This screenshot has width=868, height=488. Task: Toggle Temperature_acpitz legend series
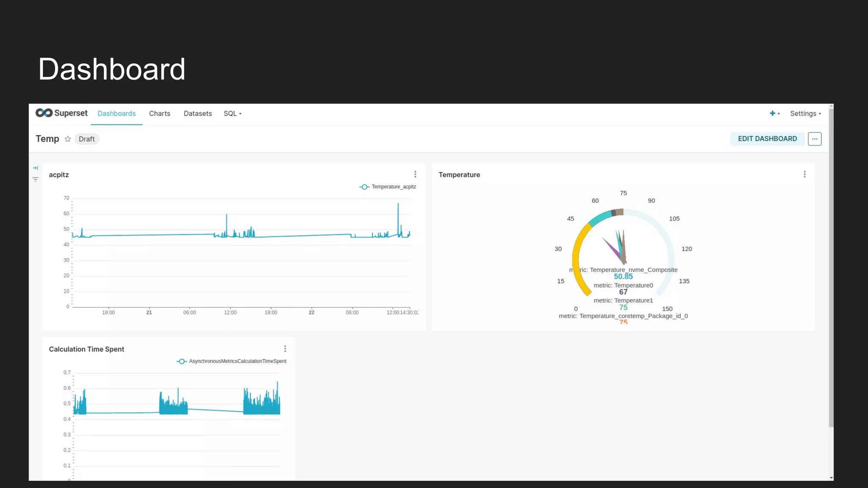[388, 187]
